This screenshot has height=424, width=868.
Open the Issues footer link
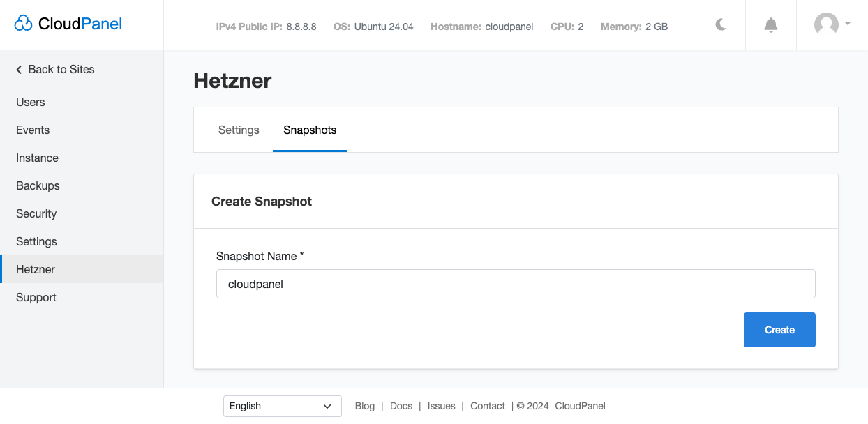coord(441,406)
